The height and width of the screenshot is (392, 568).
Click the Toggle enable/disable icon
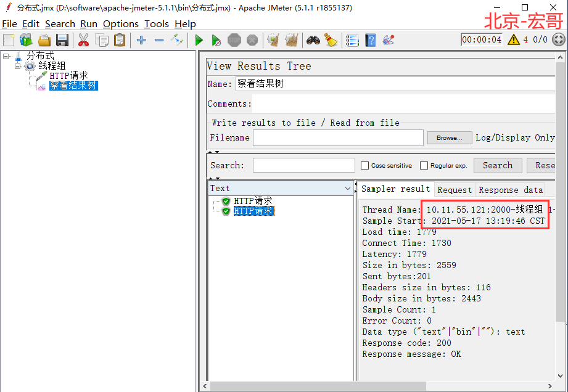[177, 40]
